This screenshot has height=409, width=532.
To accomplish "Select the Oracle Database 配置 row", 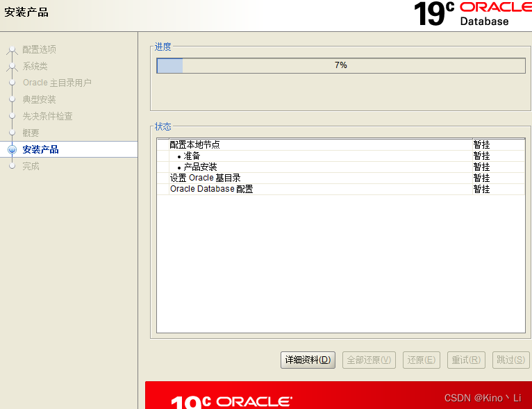I will click(x=340, y=189).
